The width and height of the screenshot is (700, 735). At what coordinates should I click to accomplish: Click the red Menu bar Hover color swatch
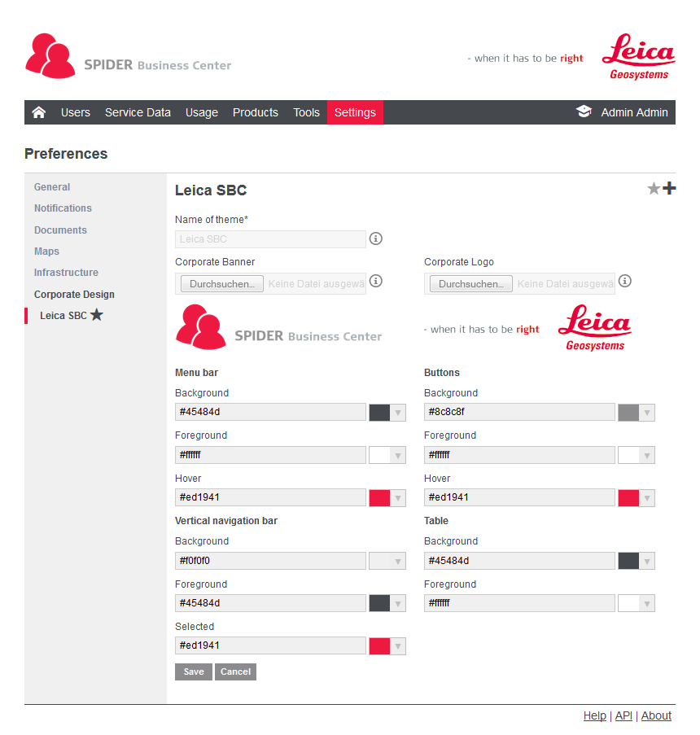pos(379,498)
